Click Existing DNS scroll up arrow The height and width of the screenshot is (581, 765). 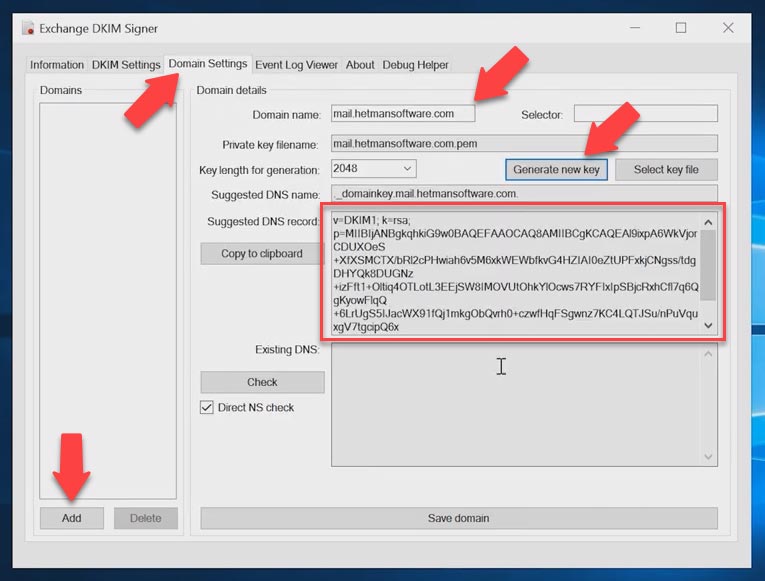coord(708,354)
